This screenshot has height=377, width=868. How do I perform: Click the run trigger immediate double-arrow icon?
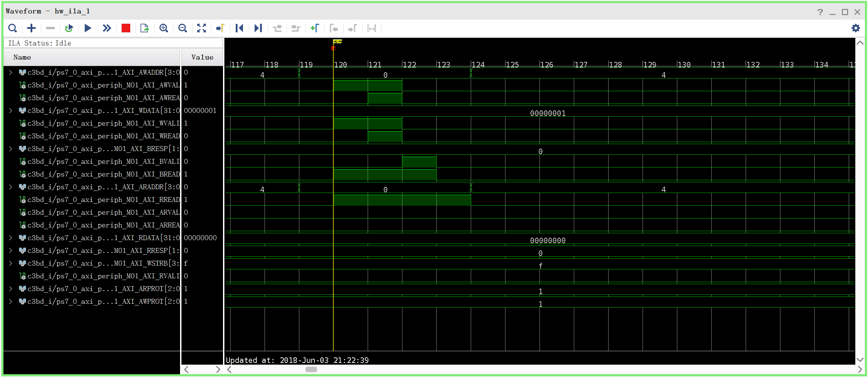tap(107, 28)
